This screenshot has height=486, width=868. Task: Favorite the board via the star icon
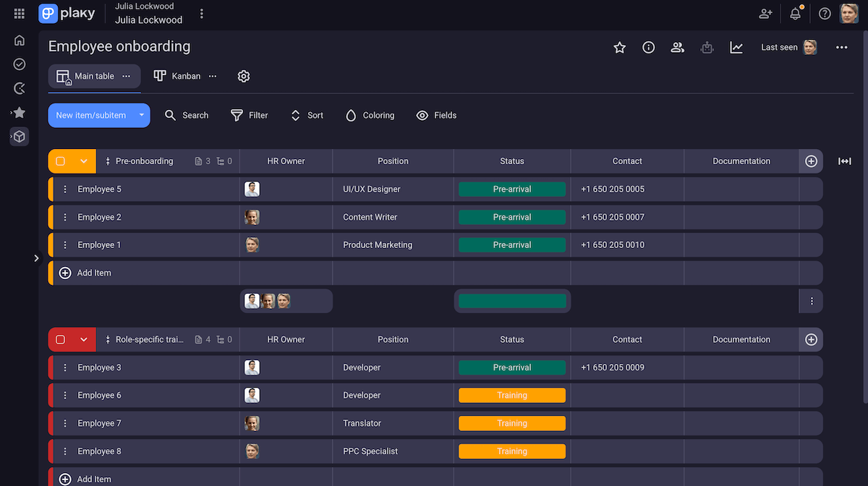tap(620, 46)
